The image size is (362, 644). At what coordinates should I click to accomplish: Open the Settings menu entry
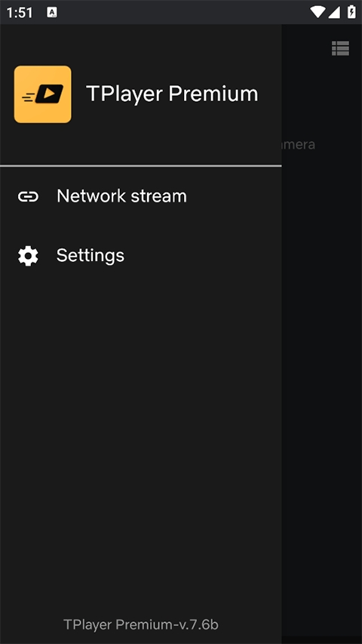[x=141, y=255]
